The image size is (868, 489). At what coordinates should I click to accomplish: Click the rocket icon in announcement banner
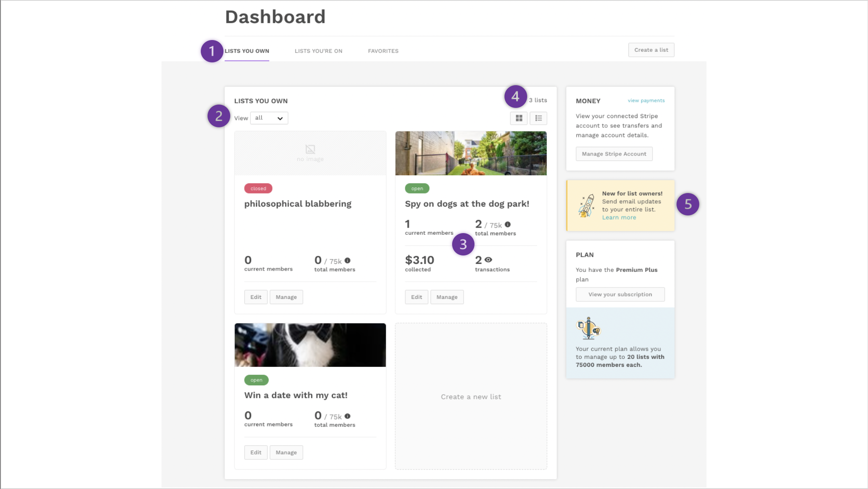(x=586, y=206)
